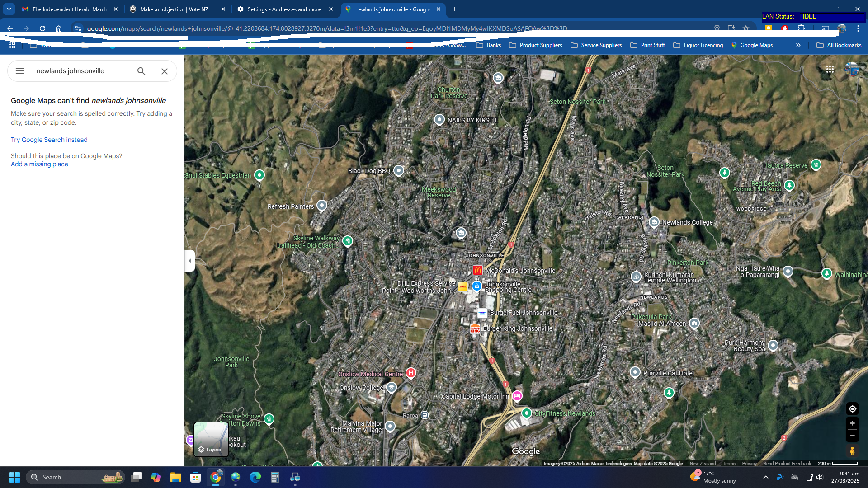Open the Layers map type thumbnail
This screenshot has height=488, width=868.
[x=211, y=439]
